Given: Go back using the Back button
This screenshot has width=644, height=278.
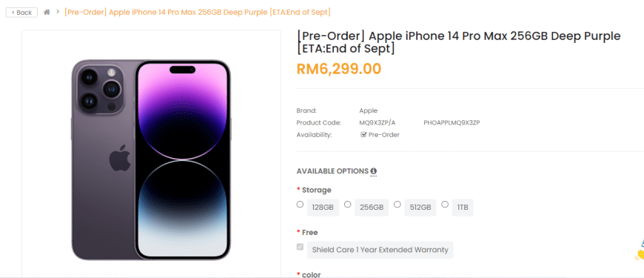Looking at the screenshot, I should coord(21,13).
